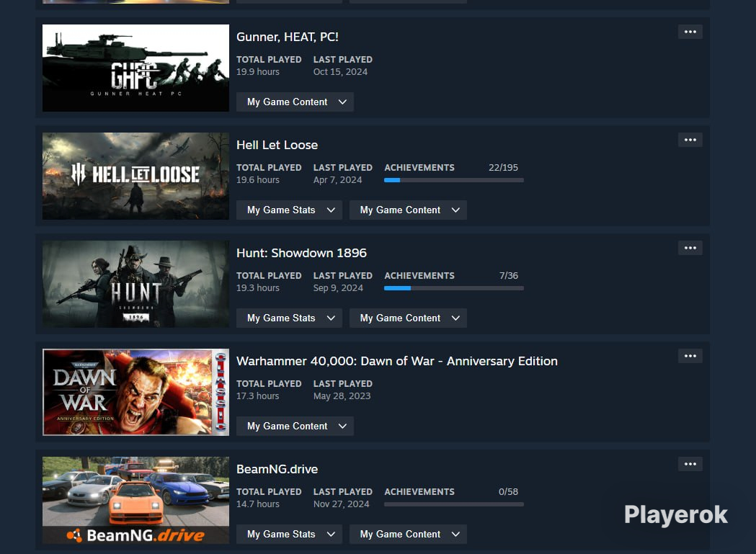Click the 19.9 hours played value
The image size is (756, 554).
pos(258,71)
